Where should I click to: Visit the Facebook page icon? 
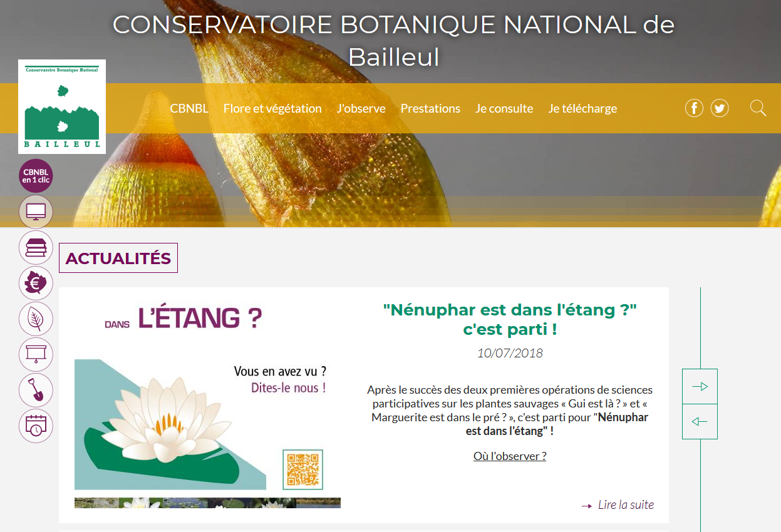(x=694, y=108)
